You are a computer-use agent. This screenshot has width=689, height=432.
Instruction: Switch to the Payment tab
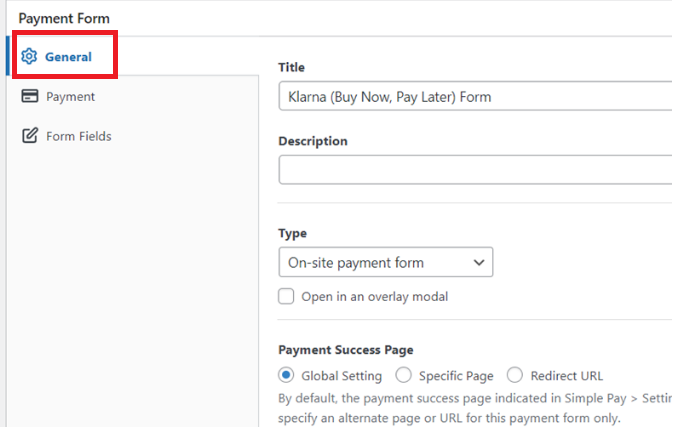click(x=58, y=96)
